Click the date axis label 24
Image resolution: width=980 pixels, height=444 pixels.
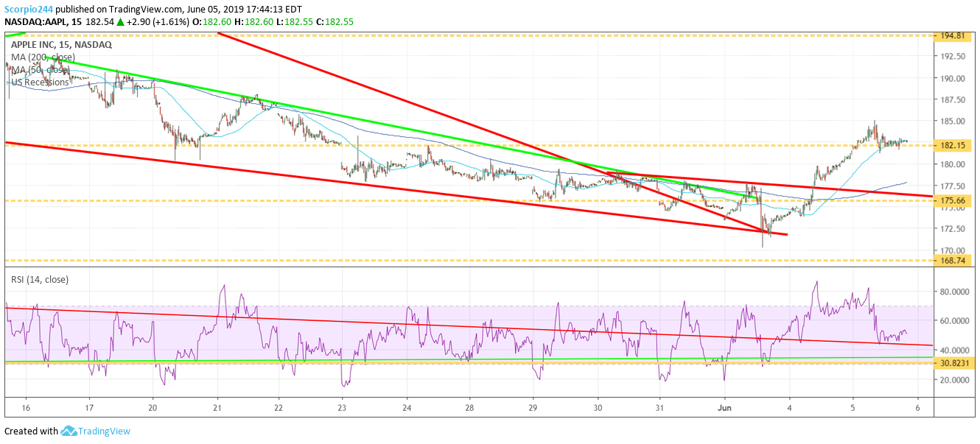[x=406, y=409]
